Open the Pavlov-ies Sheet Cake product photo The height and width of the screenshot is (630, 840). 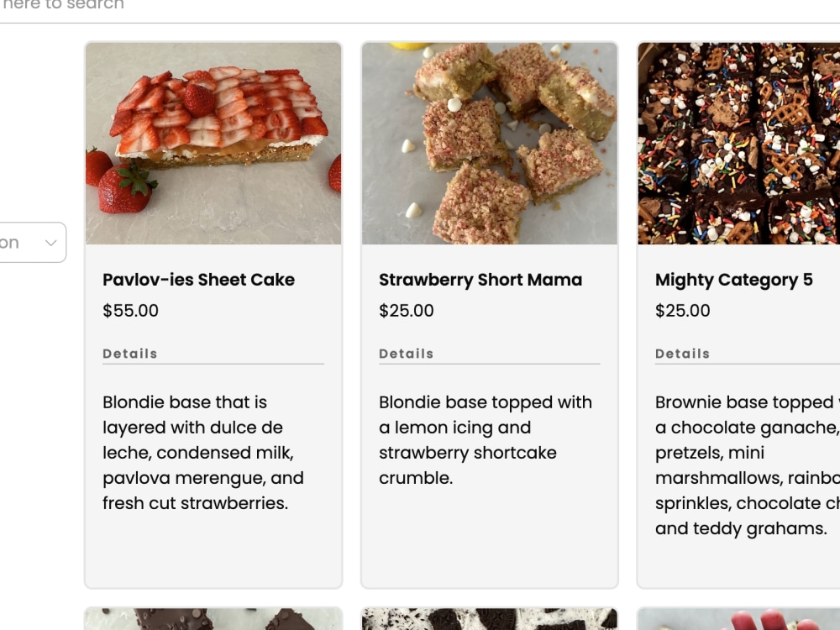213,144
